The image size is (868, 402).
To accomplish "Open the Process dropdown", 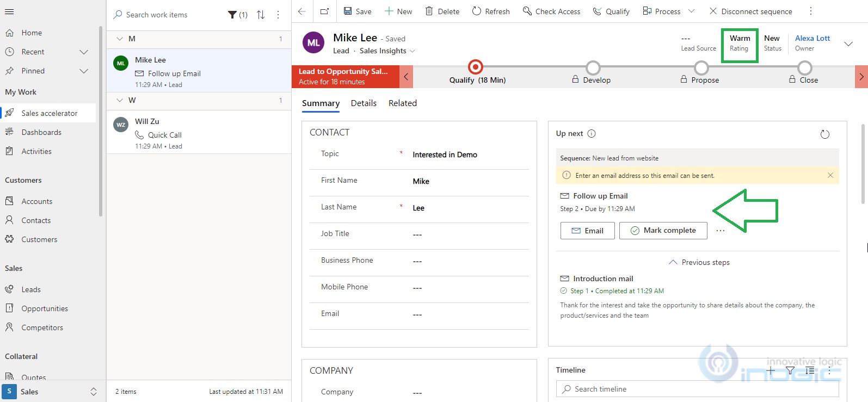I will (x=691, y=11).
